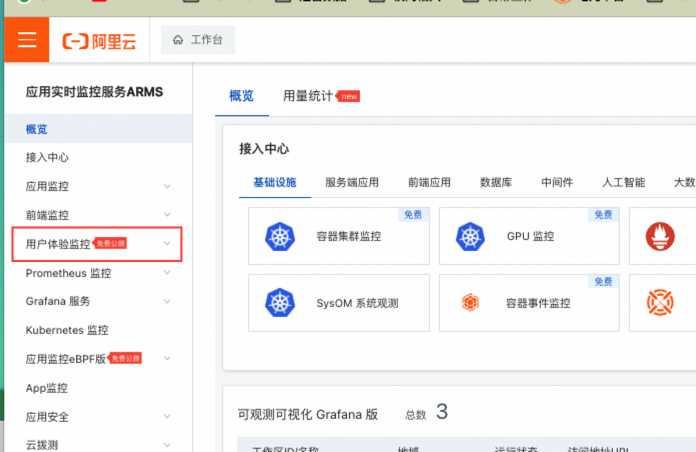The width and height of the screenshot is (696, 452).
Task: Open Kubernetes 监控 sidebar item
Action: (x=67, y=330)
